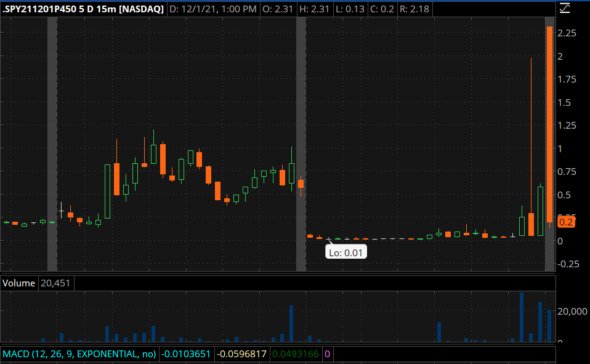Click the low value L: 0.13
590x364 pixels.
(x=350, y=9)
